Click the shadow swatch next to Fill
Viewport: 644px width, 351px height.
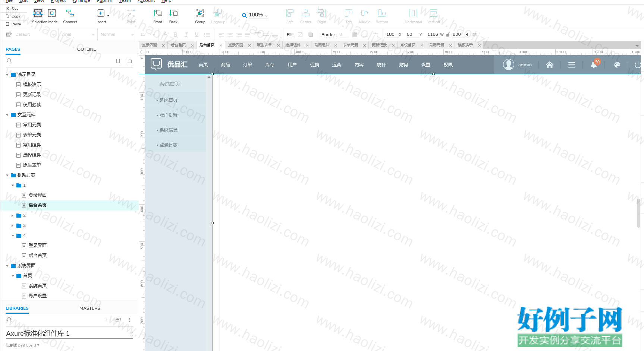[x=311, y=35]
